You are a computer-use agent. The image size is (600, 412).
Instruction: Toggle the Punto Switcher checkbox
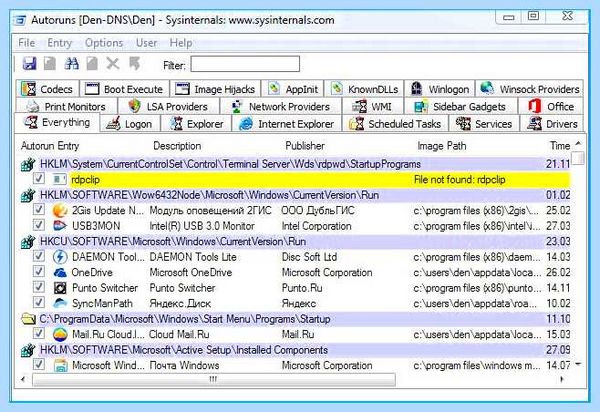pyautogui.click(x=39, y=287)
